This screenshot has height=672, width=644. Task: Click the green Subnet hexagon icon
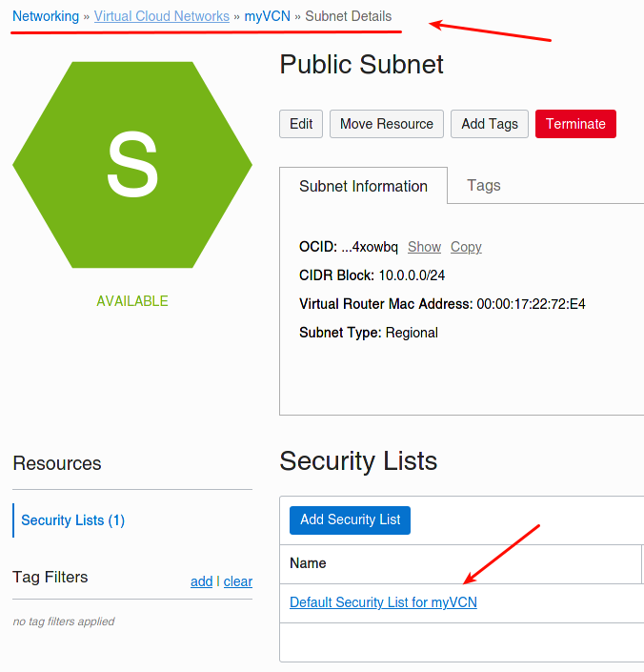[x=132, y=165]
